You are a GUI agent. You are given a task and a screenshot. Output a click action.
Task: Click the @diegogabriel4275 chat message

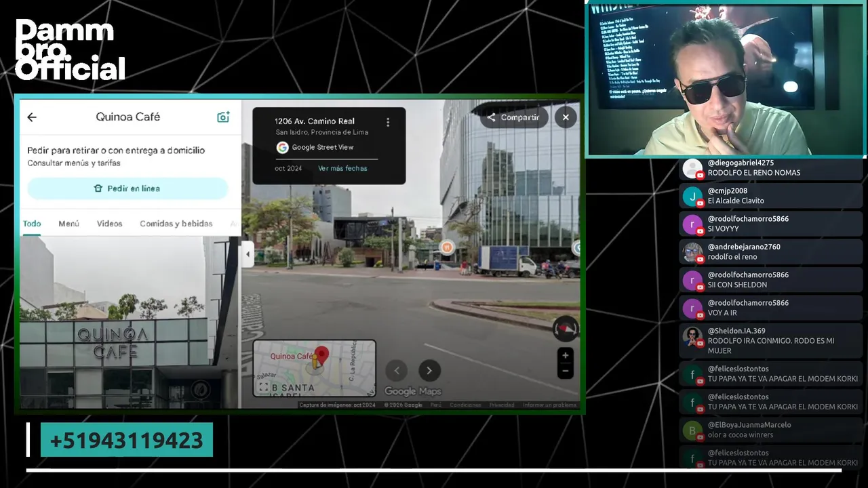[x=771, y=168]
